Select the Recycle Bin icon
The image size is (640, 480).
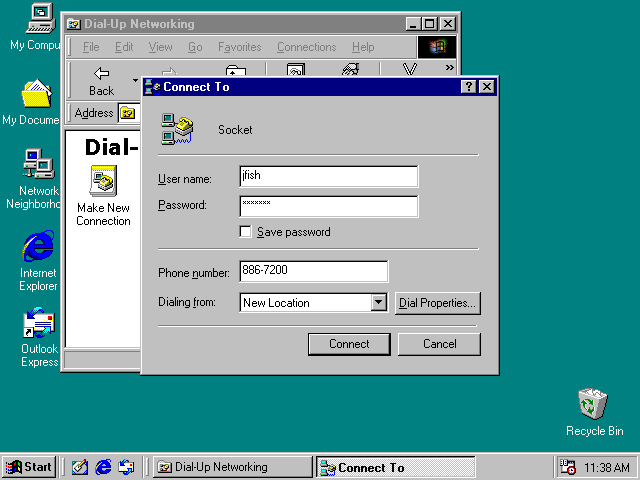[x=593, y=404]
